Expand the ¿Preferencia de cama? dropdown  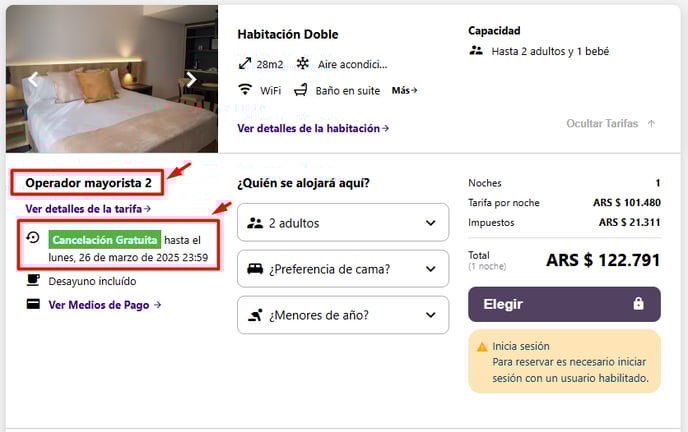(x=343, y=269)
